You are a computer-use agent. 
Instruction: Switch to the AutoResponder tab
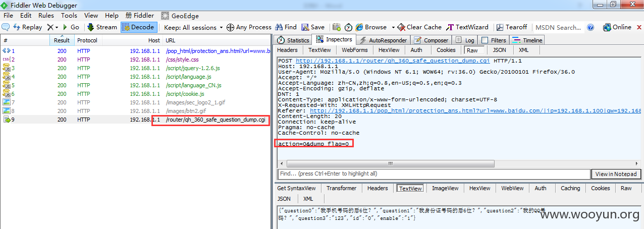[x=383, y=40]
